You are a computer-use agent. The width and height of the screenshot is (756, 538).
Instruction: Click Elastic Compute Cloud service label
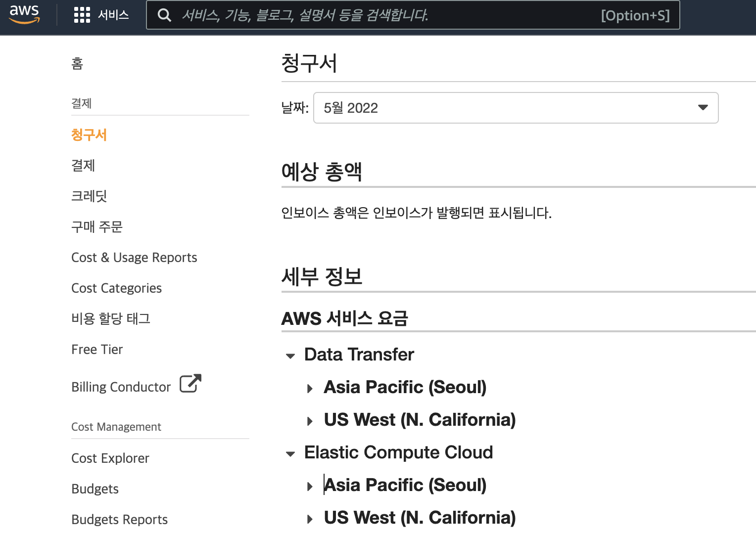click(x=398, y=452)
